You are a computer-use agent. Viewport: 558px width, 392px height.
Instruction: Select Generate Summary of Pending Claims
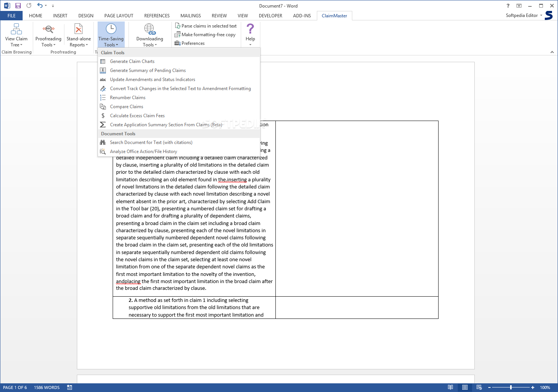coord(179,70)
